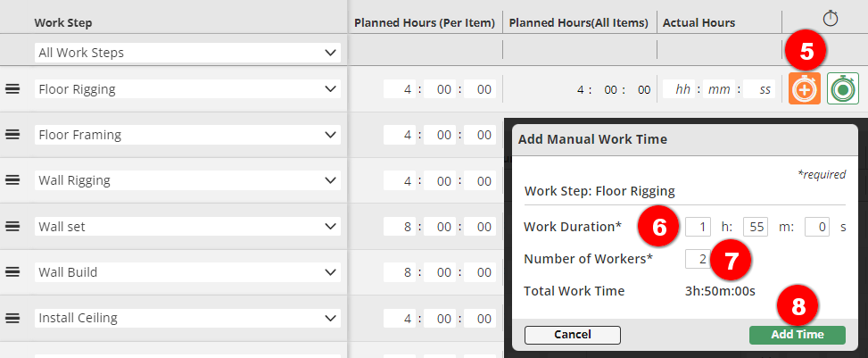Viewport: 868px width, 358px height.
Task: Click the reorder handle next to Wall set
Action: [12, 226]
